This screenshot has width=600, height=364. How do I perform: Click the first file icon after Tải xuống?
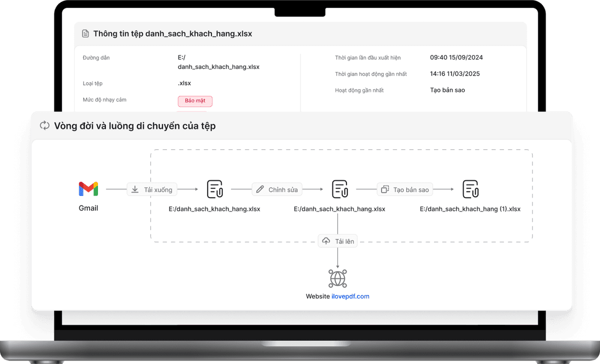pos(215,189)
